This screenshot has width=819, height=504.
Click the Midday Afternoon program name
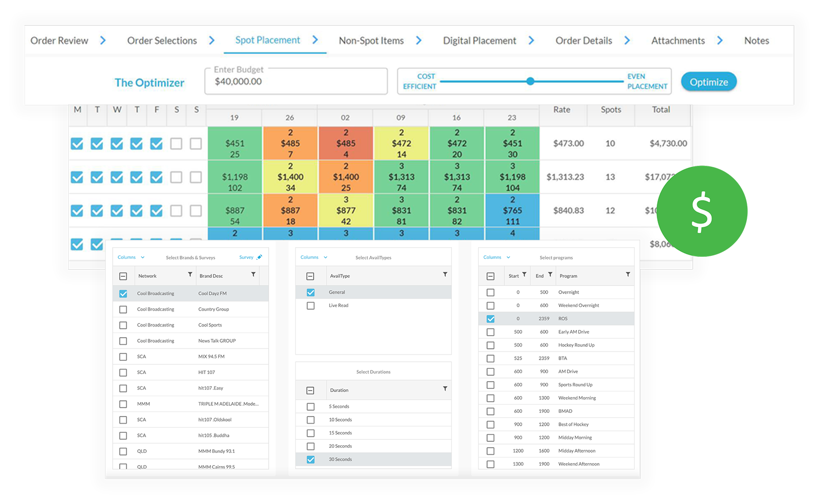[577, 451]
